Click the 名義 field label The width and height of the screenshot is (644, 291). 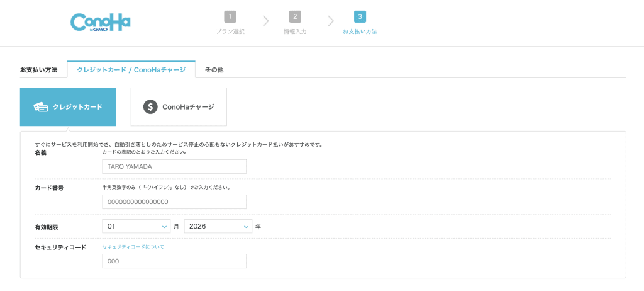(x=41, y=152)
